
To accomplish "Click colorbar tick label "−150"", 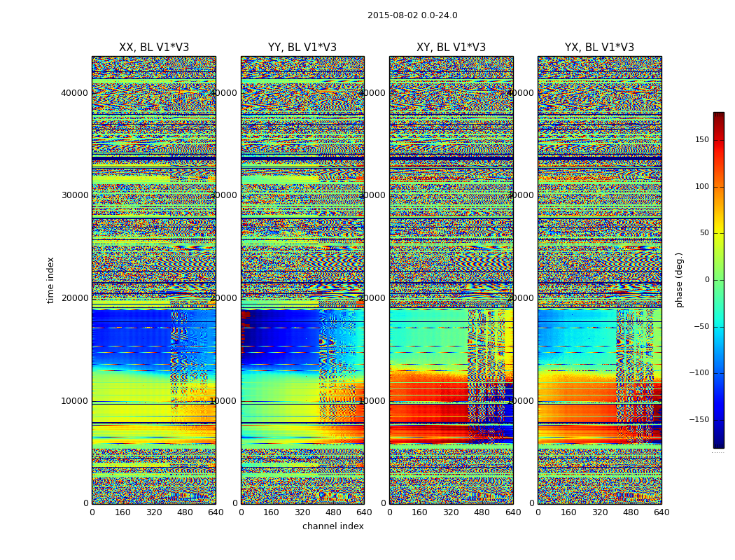I will 699,420.
